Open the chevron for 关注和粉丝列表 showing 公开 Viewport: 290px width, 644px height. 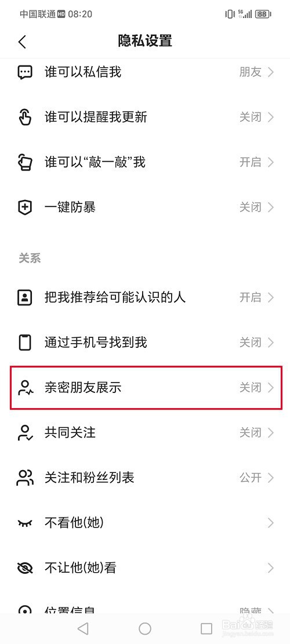pos(271,478)
